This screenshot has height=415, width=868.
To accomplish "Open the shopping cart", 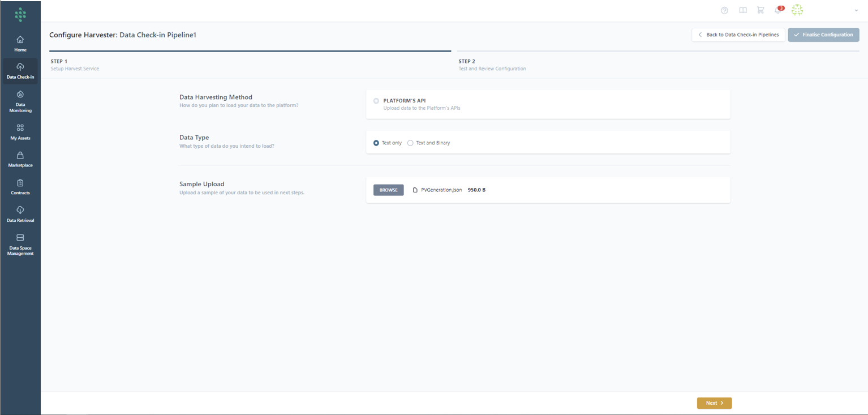I will 760,10.
